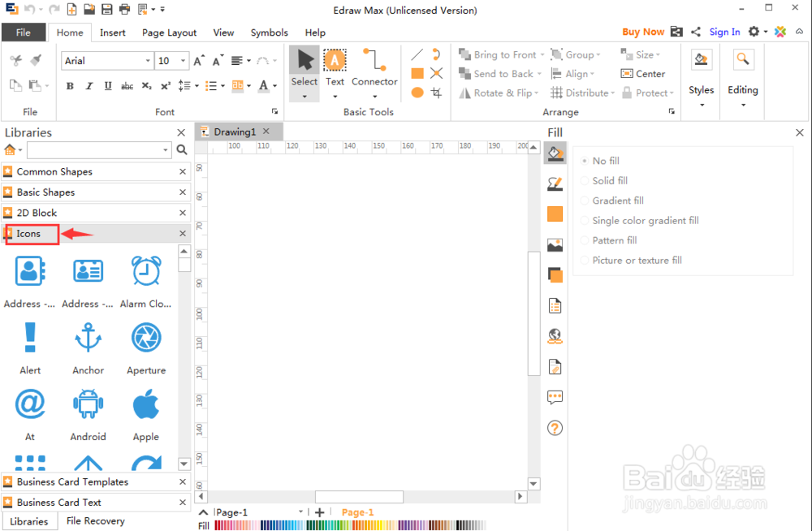Expand the Styles gallery
The width and height of the screenshot is (812, 531).
pos(702,105)
